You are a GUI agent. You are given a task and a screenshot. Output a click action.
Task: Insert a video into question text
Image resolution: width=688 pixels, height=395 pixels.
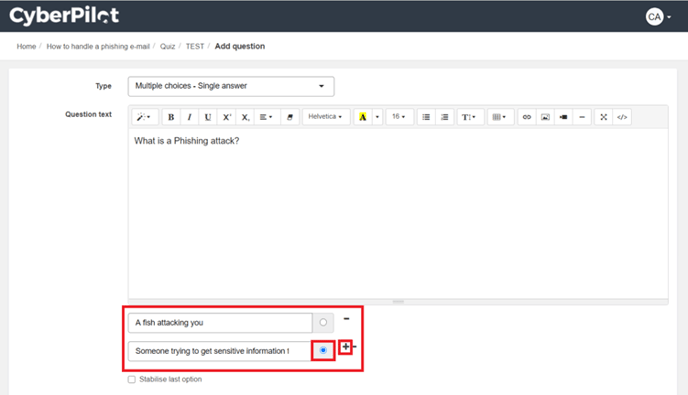click(x=564, y=117)
